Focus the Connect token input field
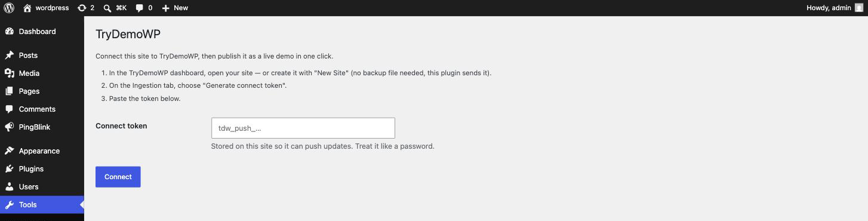The width and height of the screenshot is (868, 221). click(303, 128)
